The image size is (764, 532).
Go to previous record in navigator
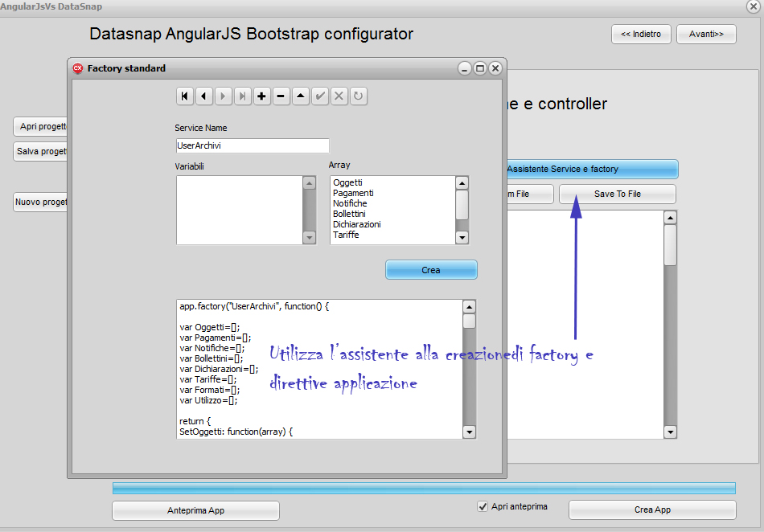coord(204,96)
